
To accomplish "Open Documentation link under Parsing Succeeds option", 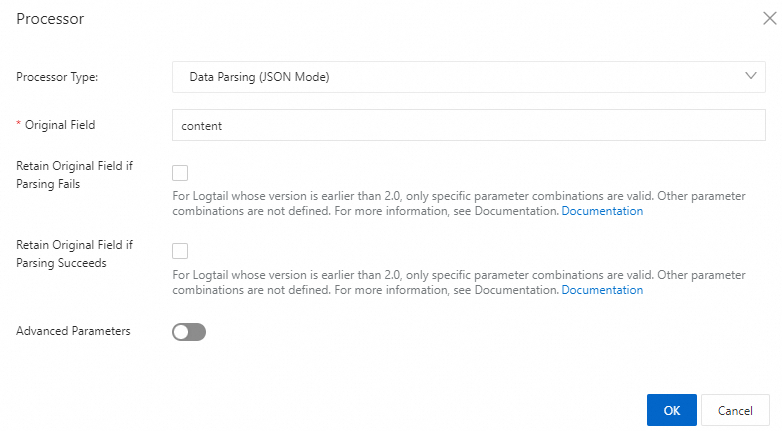I will [602, 290].
